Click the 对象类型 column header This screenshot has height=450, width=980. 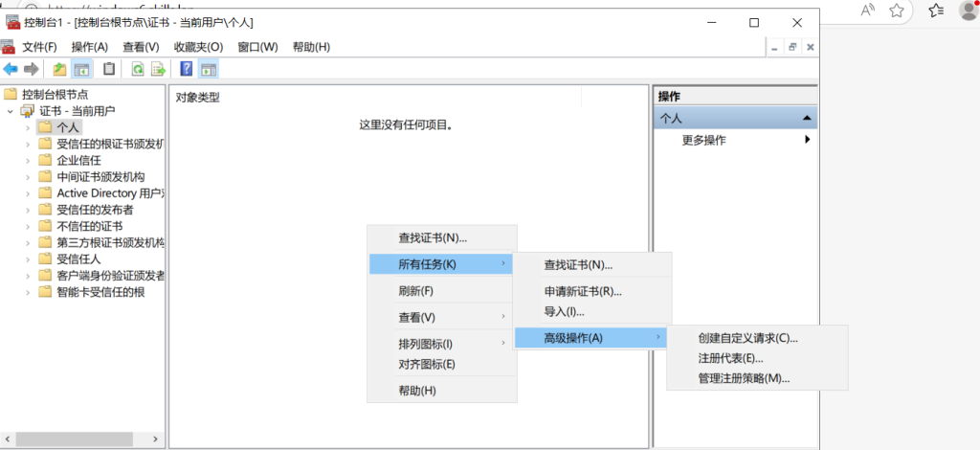tap(198, 97)
